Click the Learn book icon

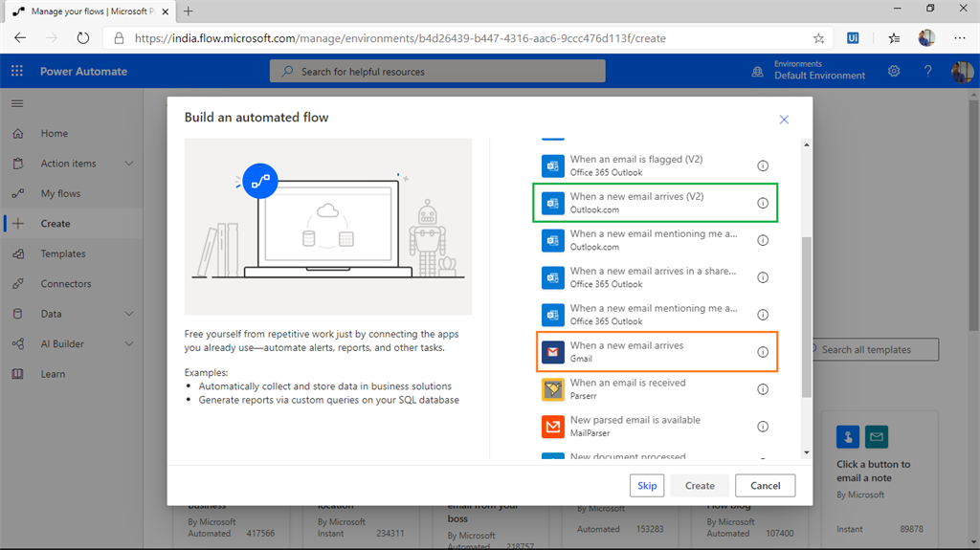click(x=18, y=374)
